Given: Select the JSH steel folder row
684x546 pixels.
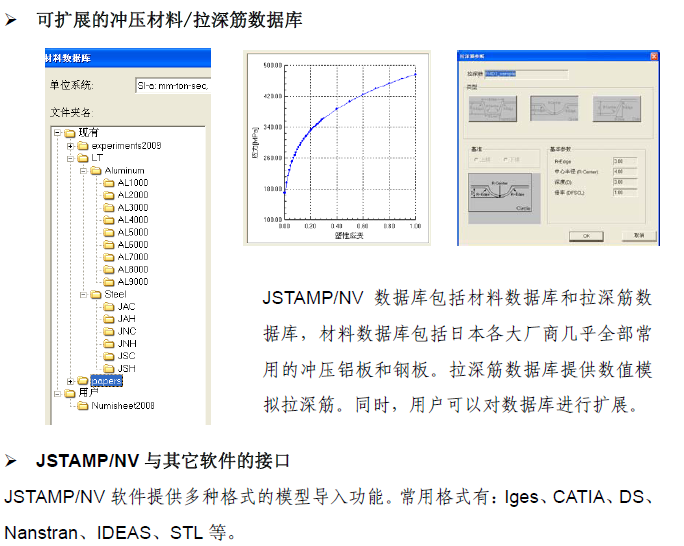Looking at the screenshot, I should pos(120,369).
